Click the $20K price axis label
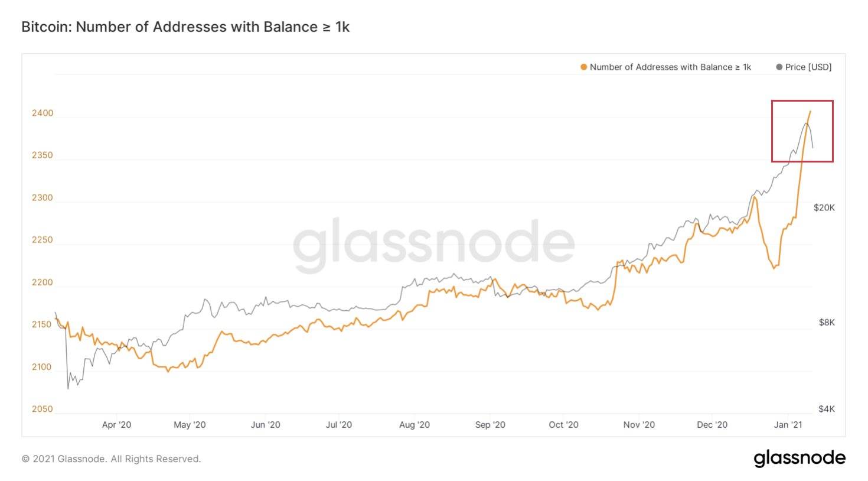 tap(824, 207)
